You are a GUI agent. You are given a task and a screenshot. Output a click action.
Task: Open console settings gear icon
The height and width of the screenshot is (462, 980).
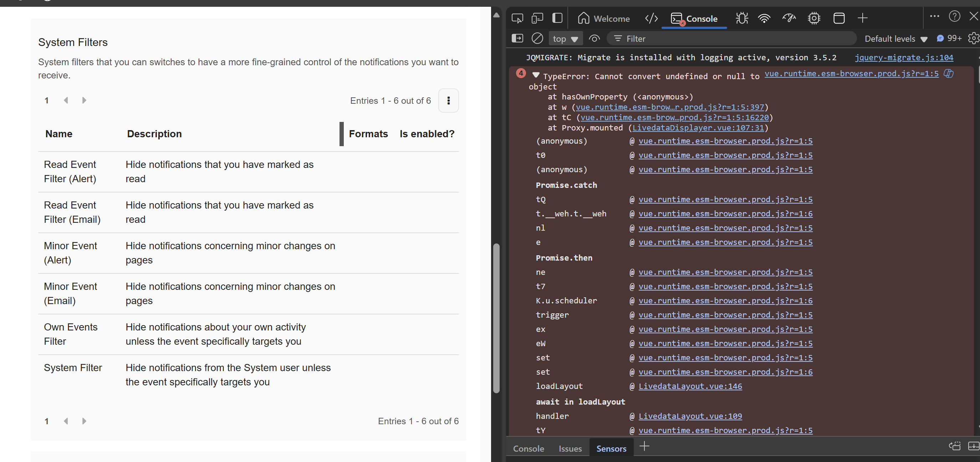pyautogui.click(x=973, y=38)
